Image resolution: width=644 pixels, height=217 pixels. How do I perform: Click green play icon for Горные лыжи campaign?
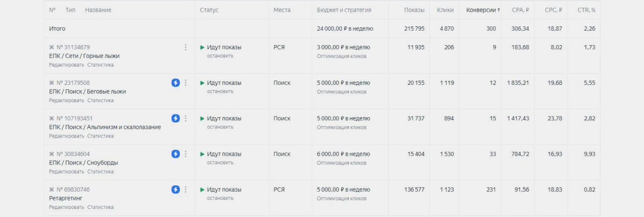pos(202,47)
